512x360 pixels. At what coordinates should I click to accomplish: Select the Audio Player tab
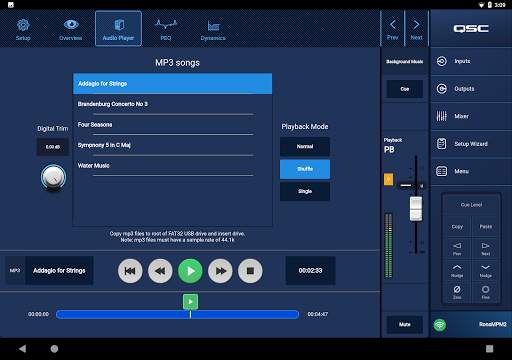tap(118, 29)
